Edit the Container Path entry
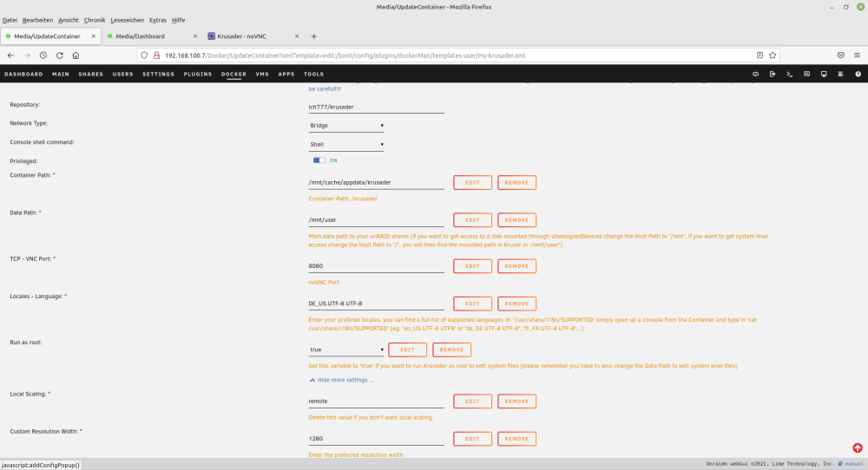The height and width of the screenshot is (470, 868). [472, 182]
